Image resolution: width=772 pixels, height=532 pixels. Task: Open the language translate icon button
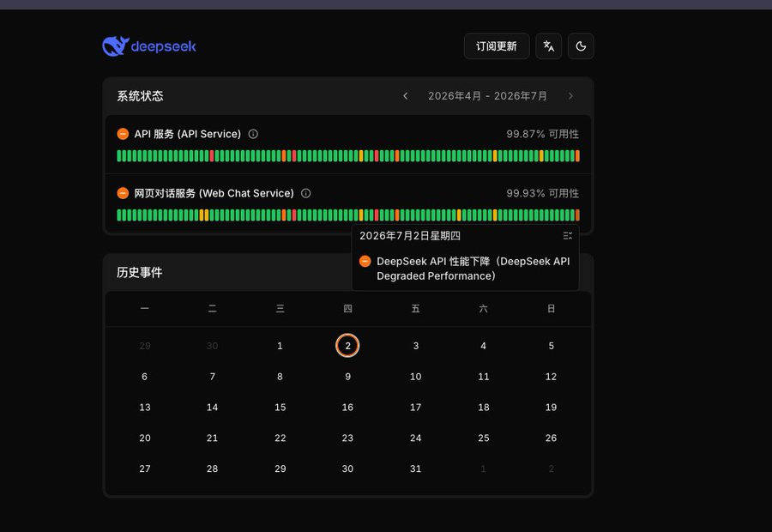tap(548, 46)
